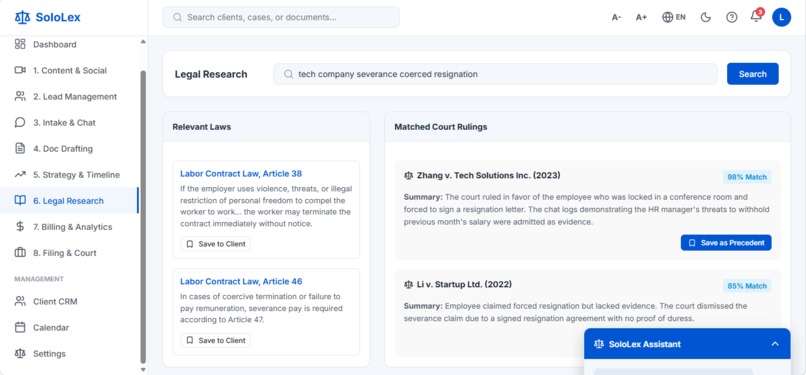806x375 pixels.
Task: Open 3. Intake & Chat section
Action: tap(69, 122)
